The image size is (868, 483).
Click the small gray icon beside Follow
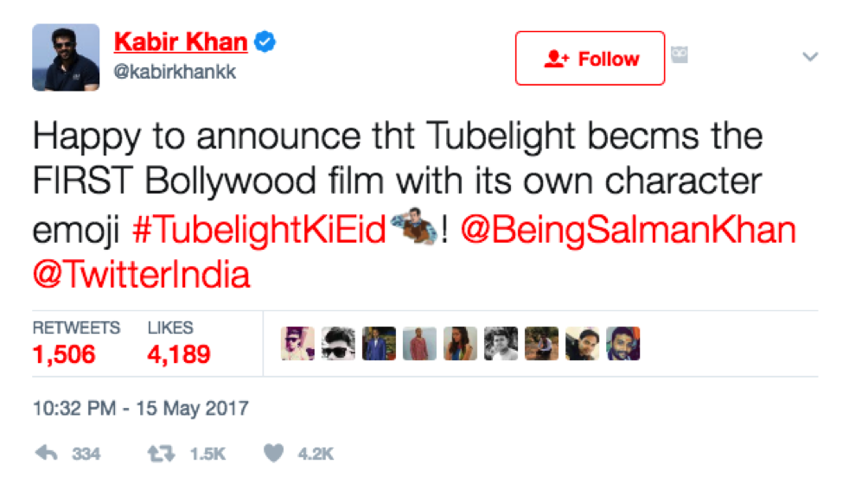(x=680, y=54)
